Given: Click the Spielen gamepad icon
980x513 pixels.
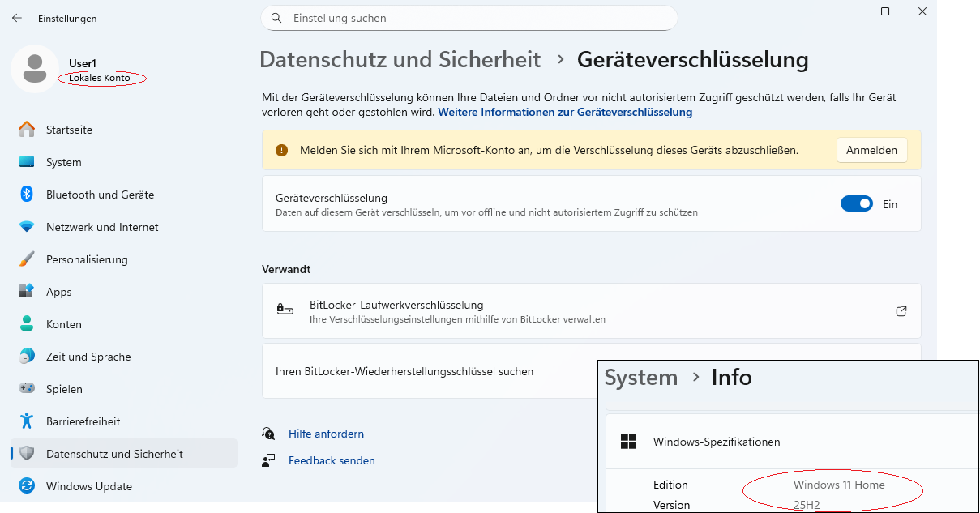Looking at the screenshot, I should coord(27,389).
